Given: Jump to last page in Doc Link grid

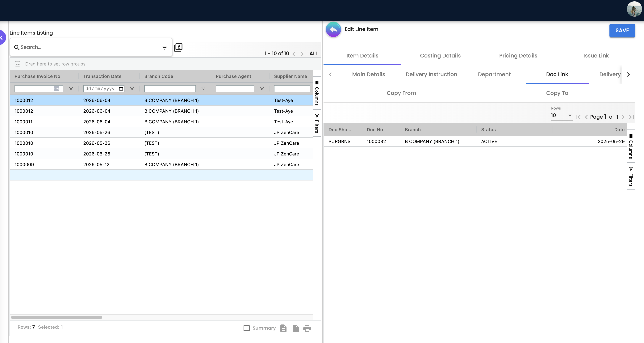Looking at the screenshot, I should tap(631, 117).
